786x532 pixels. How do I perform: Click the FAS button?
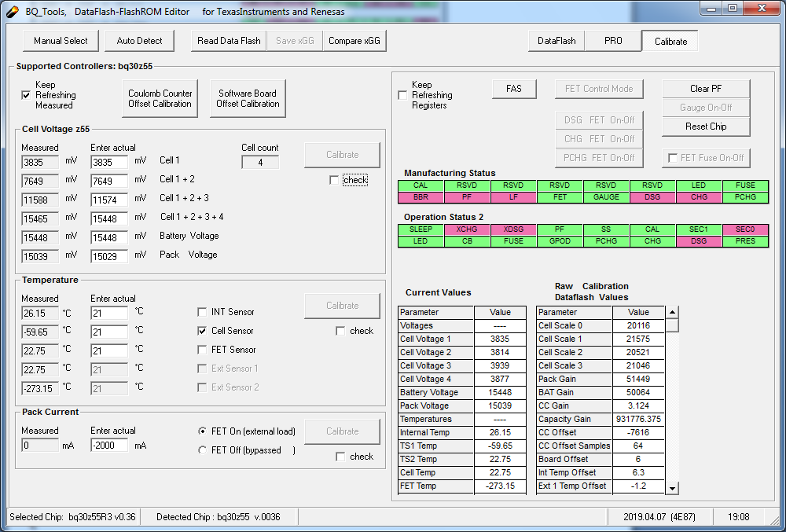[x=514, y=89]
